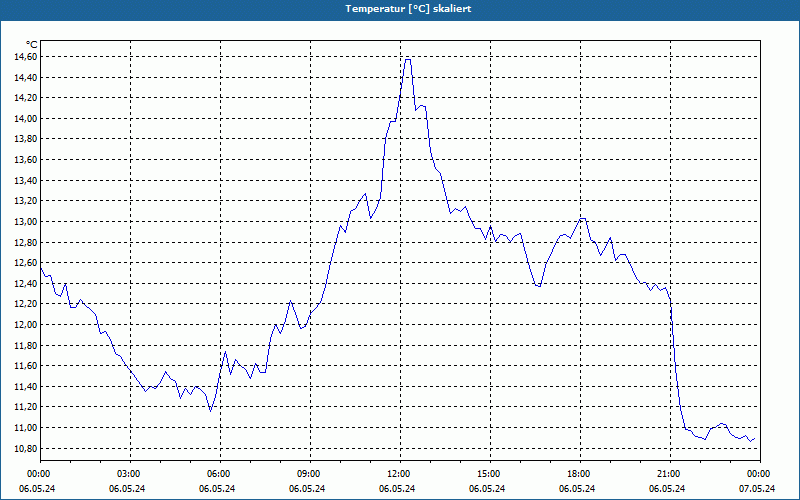This screenshot has height=500, width=800.
Task: Click the 06.05.24 date under 03:00
Action: click(x=127, y=489)
